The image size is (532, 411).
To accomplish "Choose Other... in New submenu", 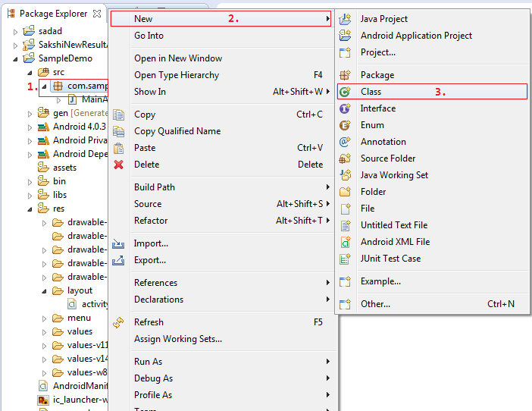I will tap(375, 304).
